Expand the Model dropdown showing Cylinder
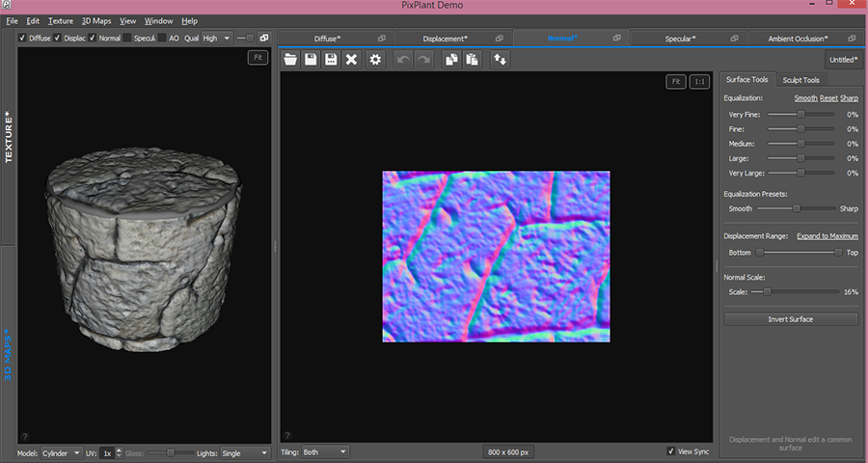 pyautogui.click(x=62, y=452)
